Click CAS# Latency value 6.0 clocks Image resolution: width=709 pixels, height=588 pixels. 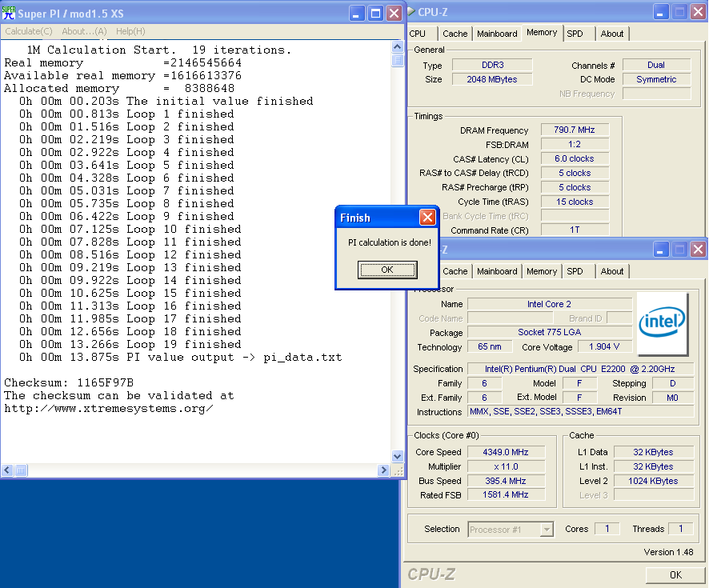[575, 158]
